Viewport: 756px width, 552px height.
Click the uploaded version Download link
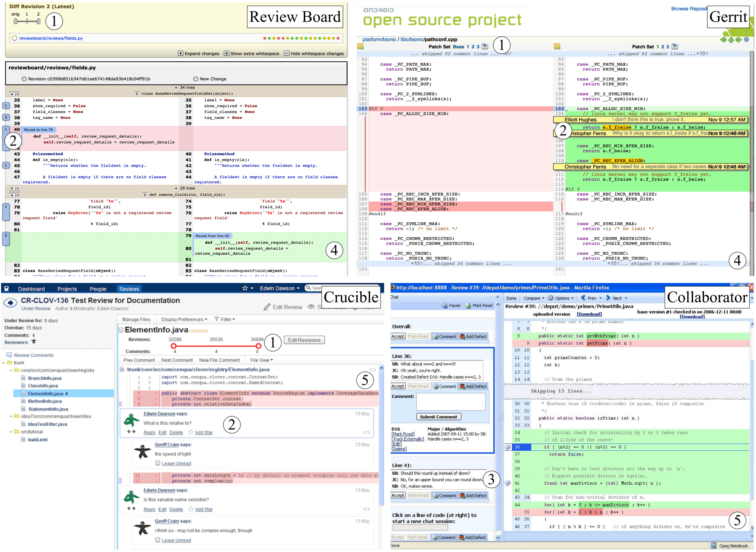589,314
